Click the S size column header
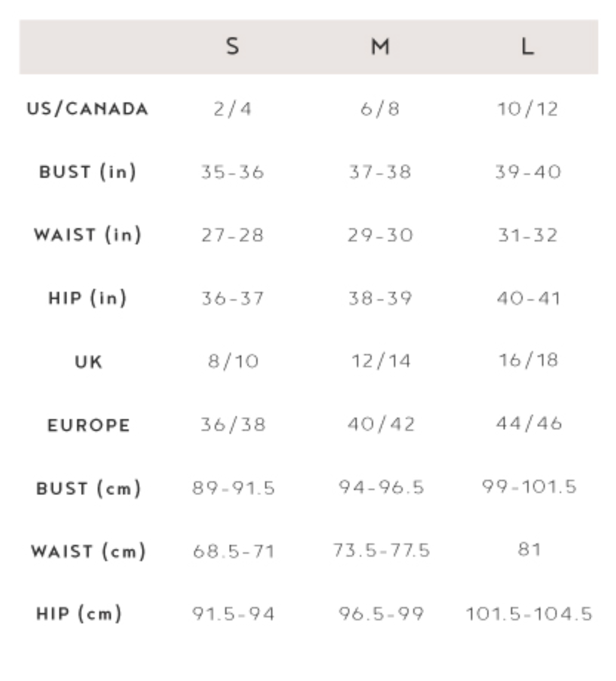Image resolution: width=616 pixels, height=681 pixels. [232, 46]
